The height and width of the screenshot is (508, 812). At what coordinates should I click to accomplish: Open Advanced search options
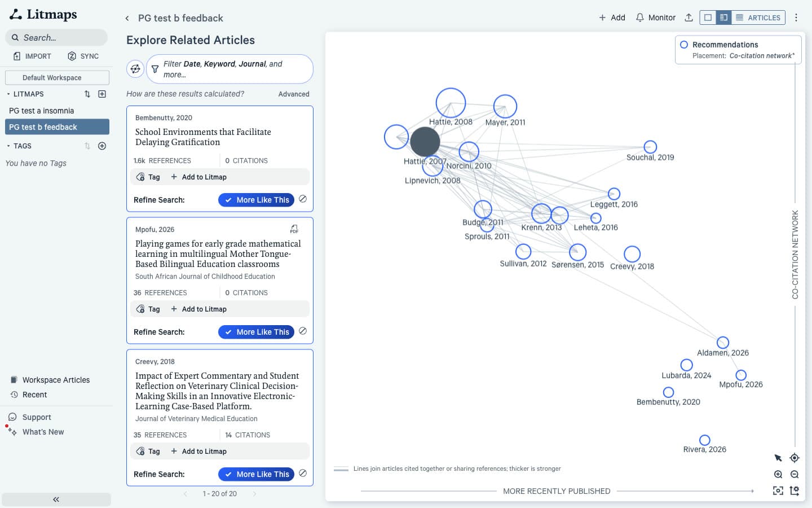pyautogui.click(x=294, y=94)
